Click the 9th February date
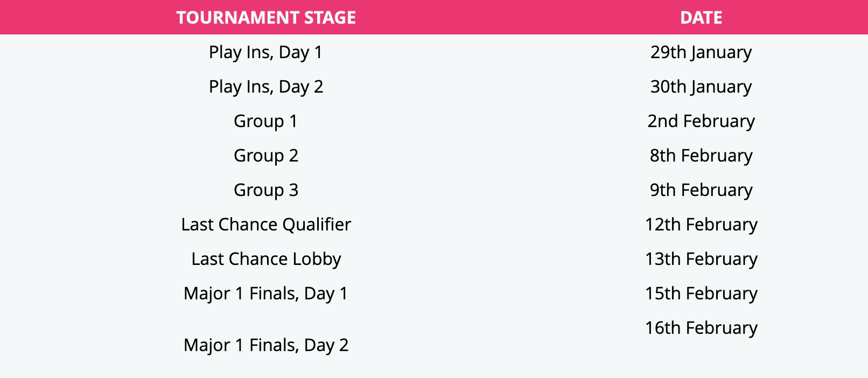Screen dimensions: 868x378 701,190
